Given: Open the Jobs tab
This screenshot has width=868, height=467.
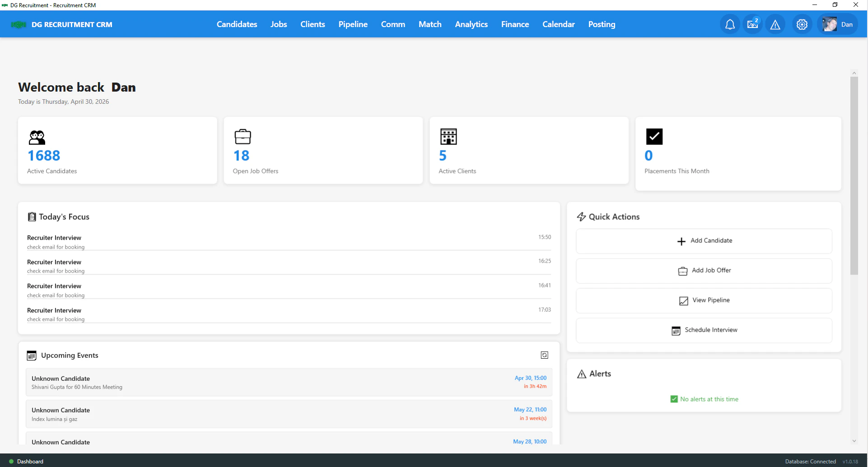Looking at the screenshot, I should 279,24.
